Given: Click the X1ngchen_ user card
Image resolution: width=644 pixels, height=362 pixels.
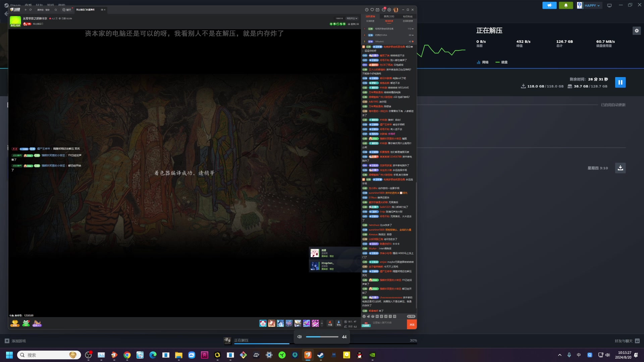Looking at the screenshot, I should click(335, 266).
